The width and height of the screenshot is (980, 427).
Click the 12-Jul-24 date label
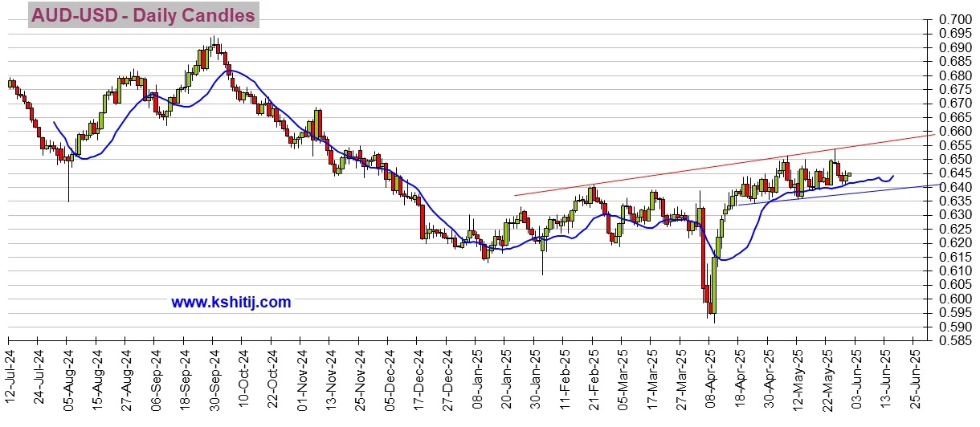point(10,376)
